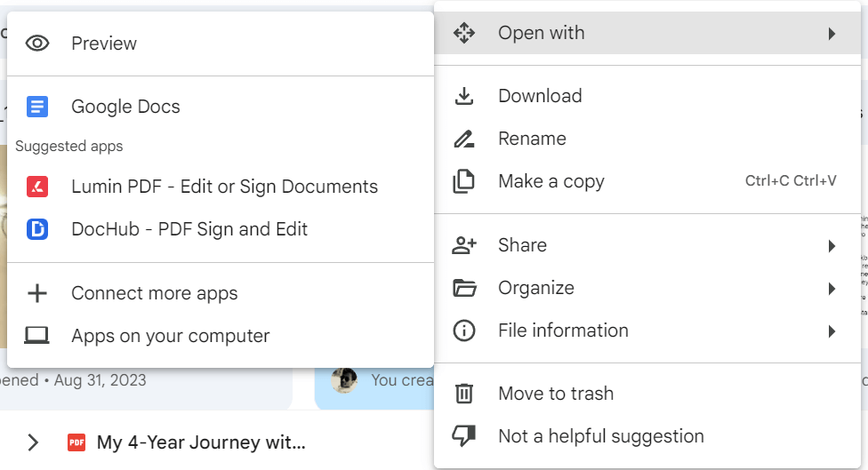Screen dimensions: 868x470
Task: Click the Rename pencil icon
Action: (x=463, y=139)
